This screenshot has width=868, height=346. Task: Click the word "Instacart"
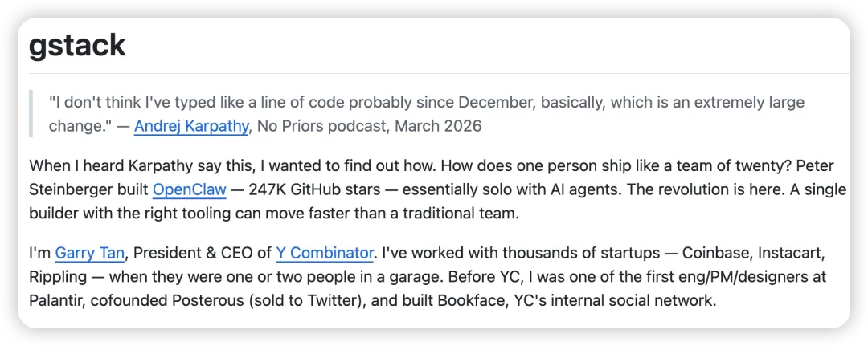click(x=792, y=253)
